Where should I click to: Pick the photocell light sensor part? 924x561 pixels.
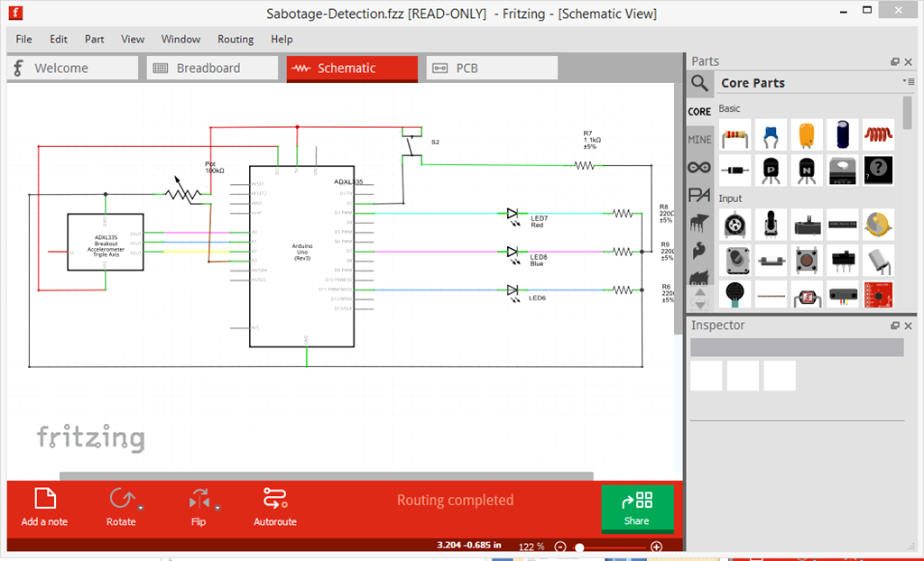coord(807,295)
